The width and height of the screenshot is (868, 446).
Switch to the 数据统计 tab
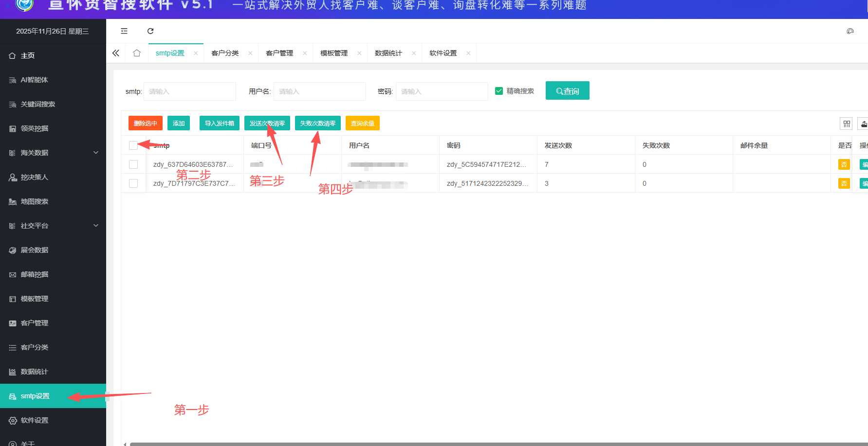click(388, 53)
